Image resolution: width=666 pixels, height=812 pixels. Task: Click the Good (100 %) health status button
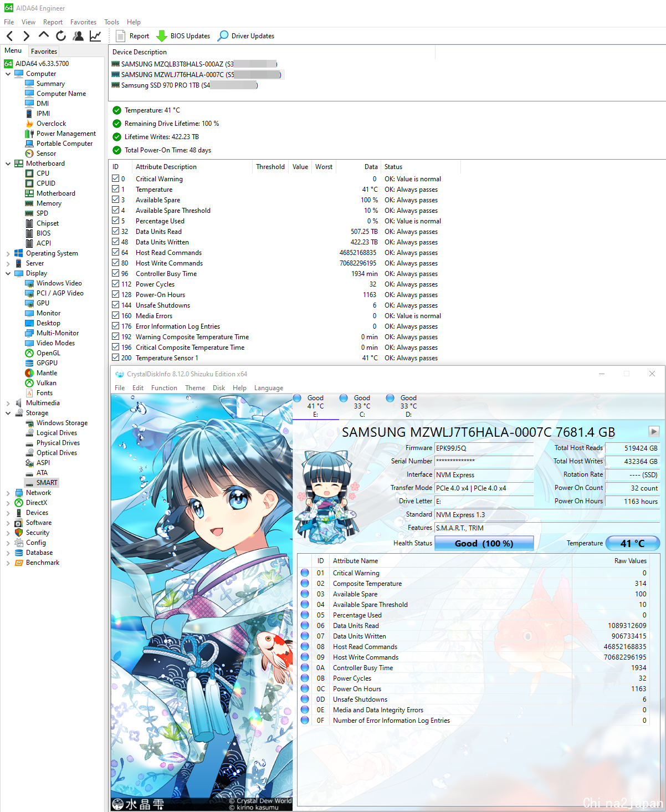[x=484, y=544]
